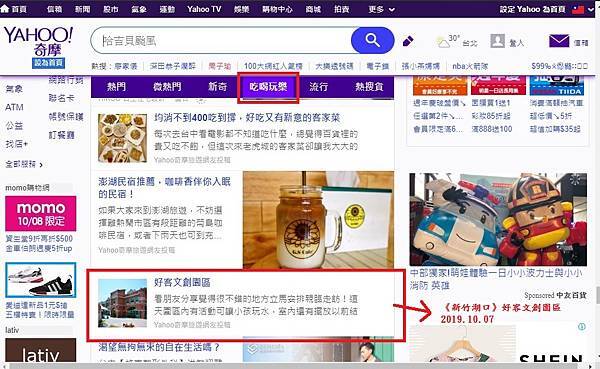Switch to the 新奇 tab
Image resolution: width=600 pixels, height=369 pixels.
(217, 87)
